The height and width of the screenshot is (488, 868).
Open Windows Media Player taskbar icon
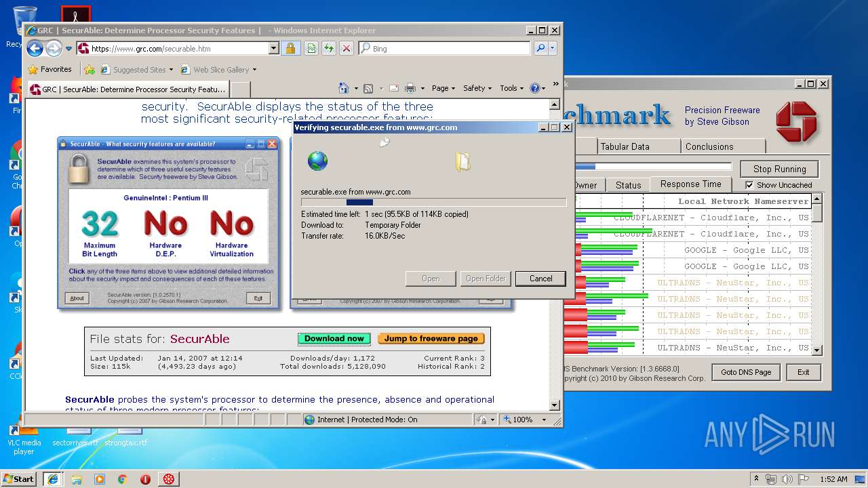click(100, 479)
